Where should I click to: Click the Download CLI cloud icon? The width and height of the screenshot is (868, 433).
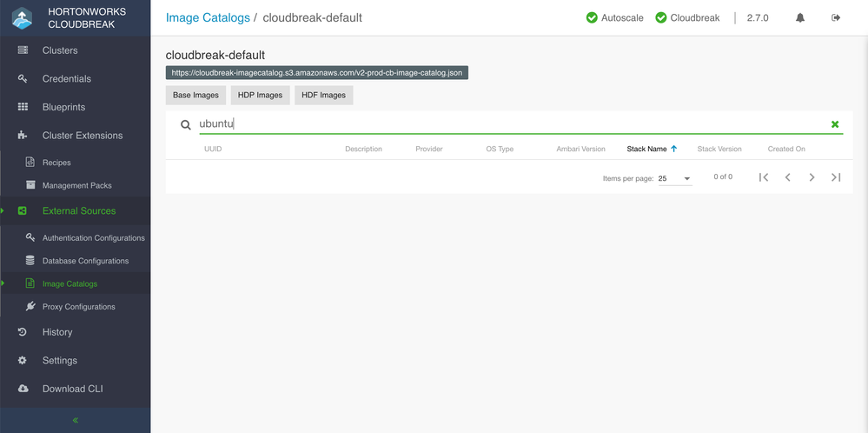pyautogui.click(x=23, y=389)
